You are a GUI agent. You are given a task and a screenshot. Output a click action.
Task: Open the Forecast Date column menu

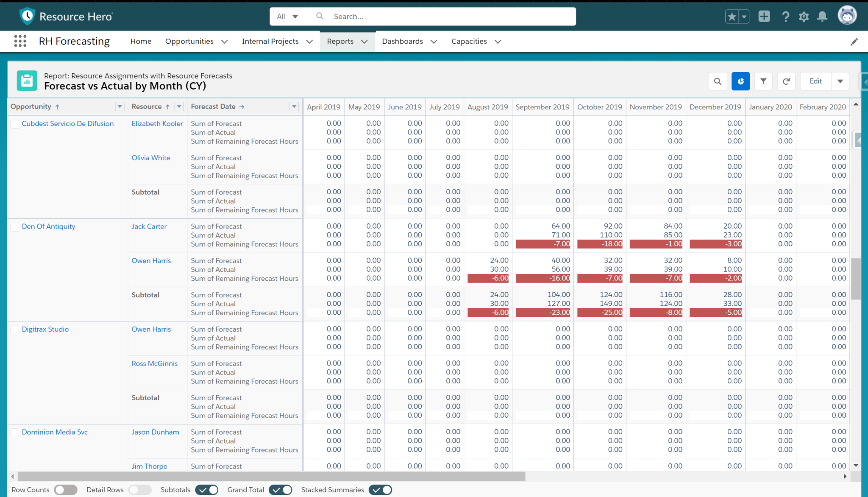click(294, 106)
